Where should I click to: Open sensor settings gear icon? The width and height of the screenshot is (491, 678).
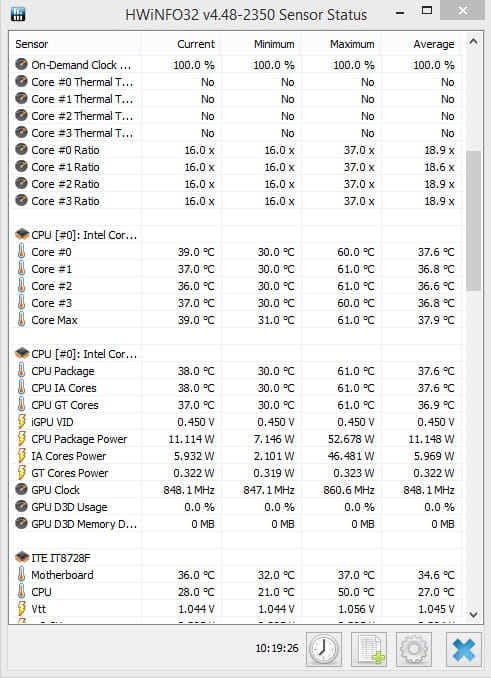(x=414, y=649)
